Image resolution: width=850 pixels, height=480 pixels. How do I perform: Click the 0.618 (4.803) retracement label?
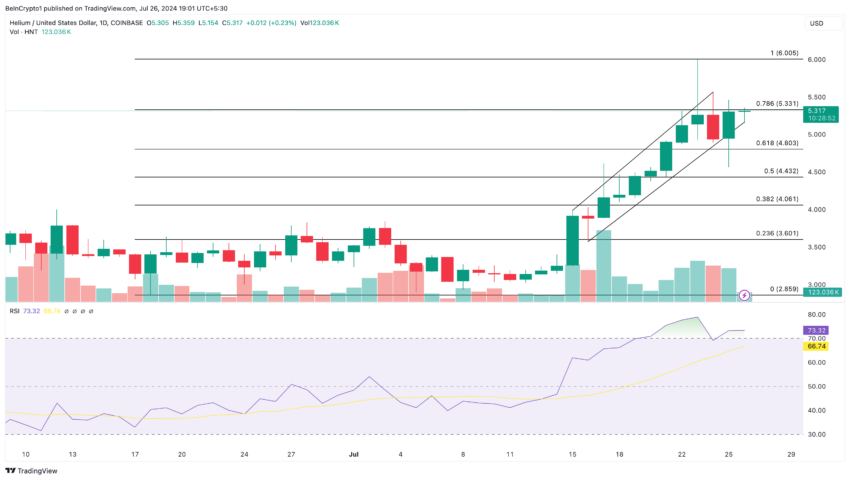pyautogui.click(x=777, y=143)
